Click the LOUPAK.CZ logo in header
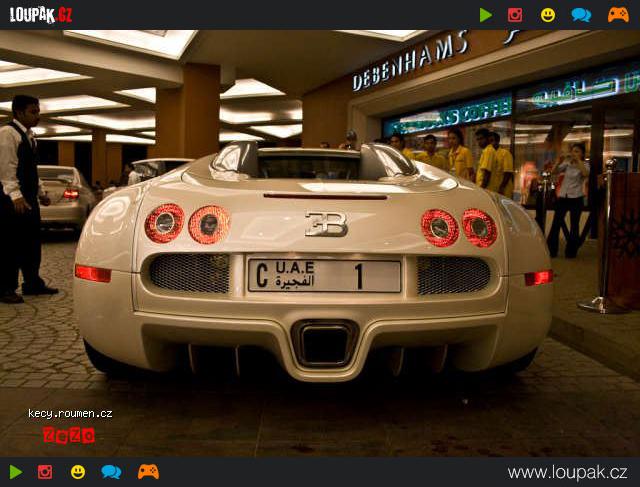Image resolution: width=640 pixels, height=487 pixels. (x=41, y=15)
